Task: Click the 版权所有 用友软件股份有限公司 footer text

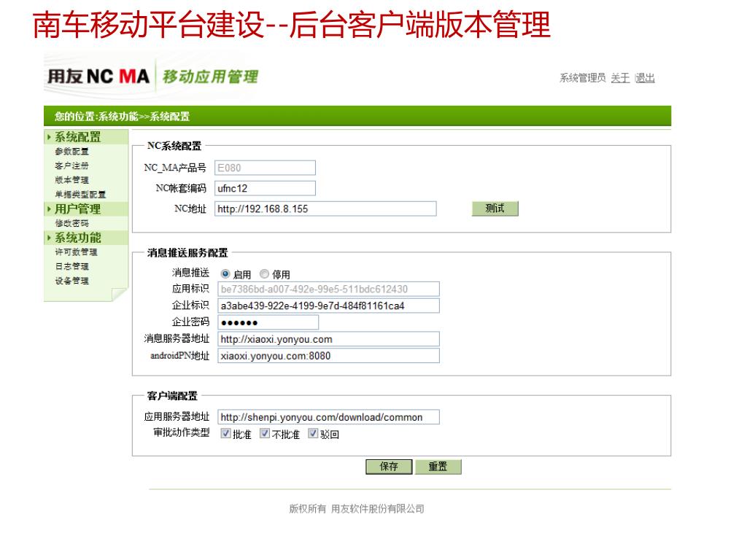Action: coord(357,508)
